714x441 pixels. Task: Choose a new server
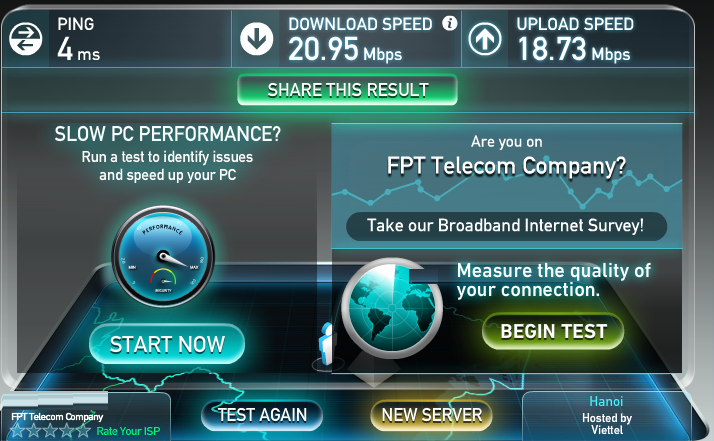click(431, 415)
